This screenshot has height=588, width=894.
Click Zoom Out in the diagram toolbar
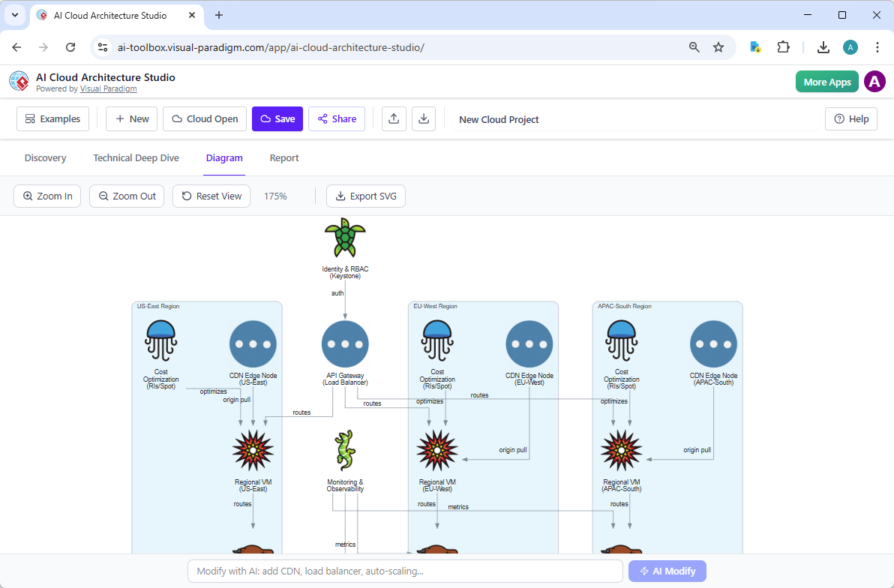pos(126,196)
